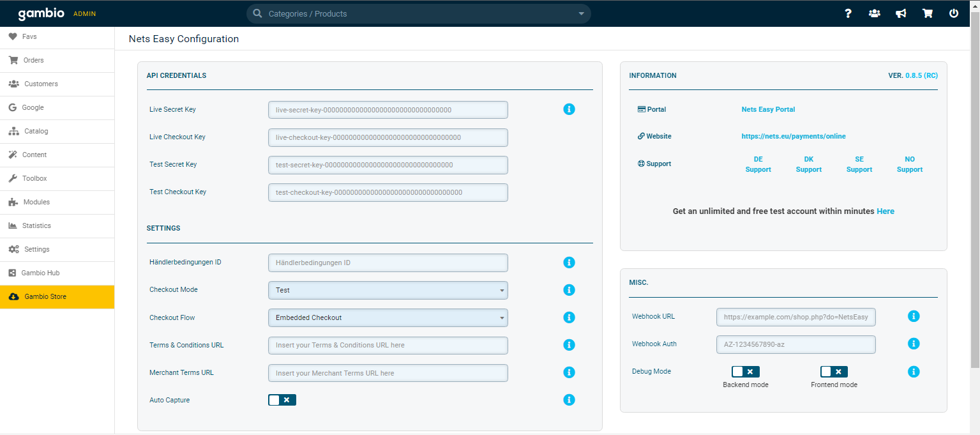Image resolution: width=980 pixels, height=435 pixels.
Task: Click the Toolbox wrench icon
Action: point(13,178)
